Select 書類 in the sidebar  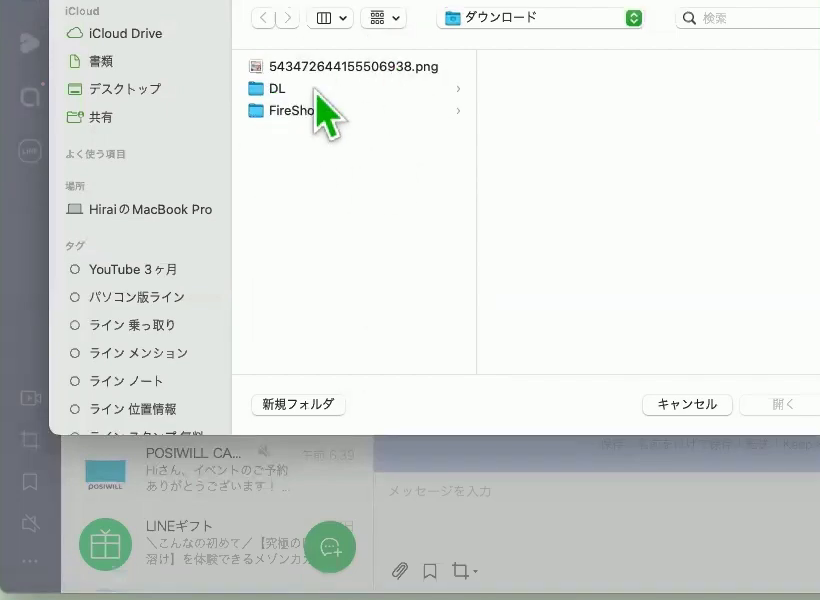coord(91,61)
